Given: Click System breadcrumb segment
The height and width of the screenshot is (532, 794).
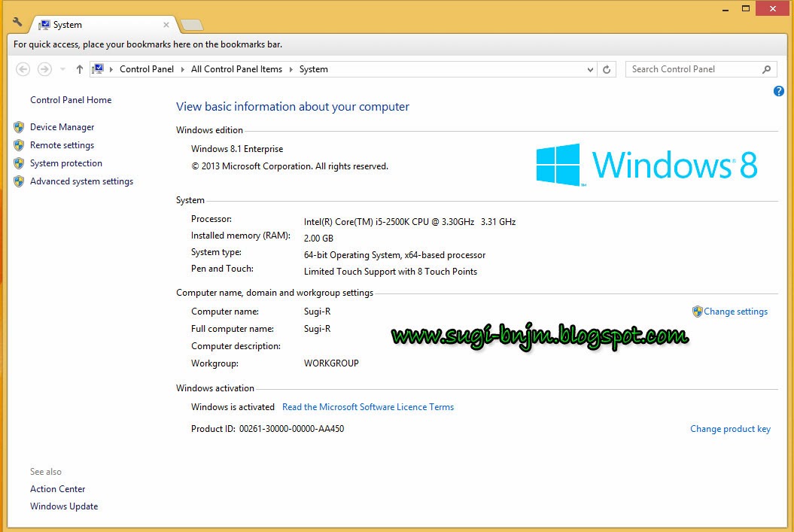Looking at the screenshot, I should click(x=313, y=69).
